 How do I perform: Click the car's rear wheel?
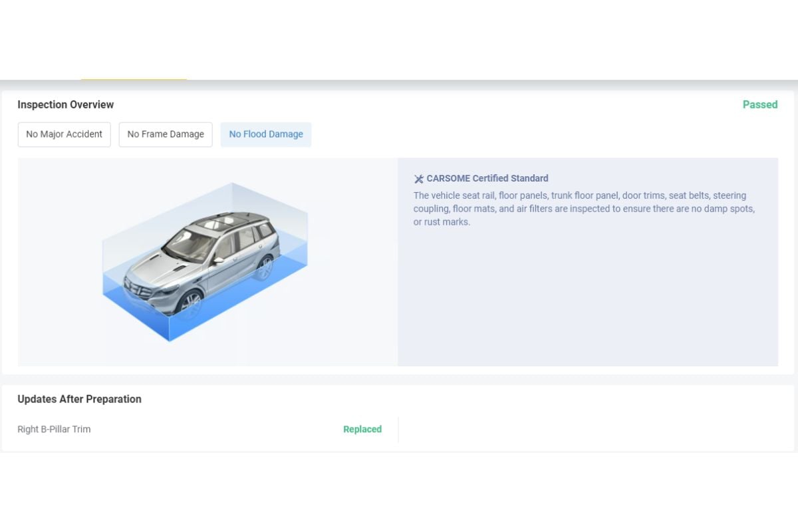click(265, 268)
